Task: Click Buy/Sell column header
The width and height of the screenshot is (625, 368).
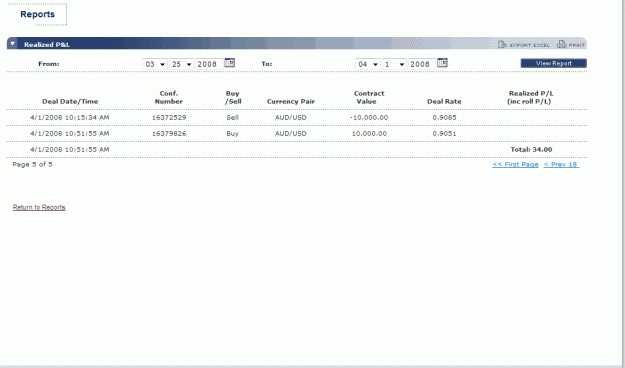Action: (233, 97)
